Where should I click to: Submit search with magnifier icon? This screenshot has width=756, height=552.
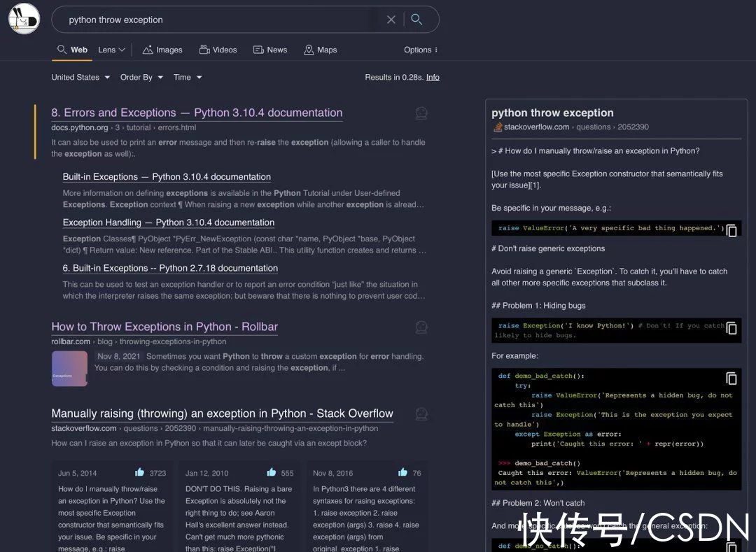(x=416, y=20)
